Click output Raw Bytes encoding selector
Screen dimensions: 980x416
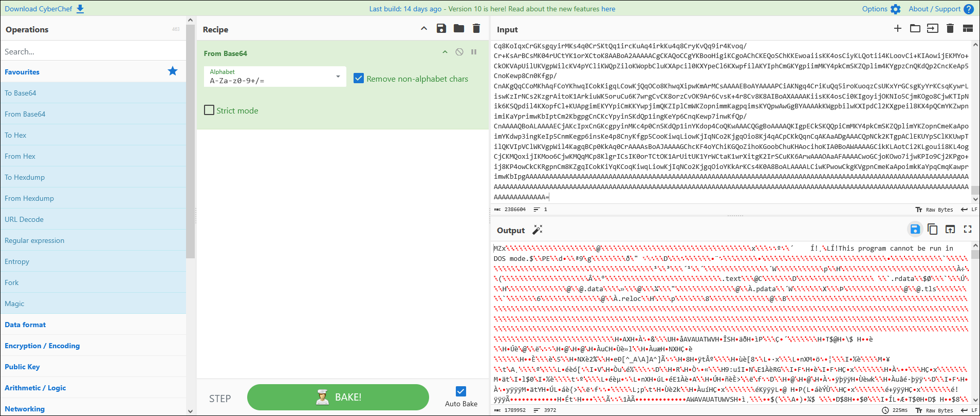[934, 410]
